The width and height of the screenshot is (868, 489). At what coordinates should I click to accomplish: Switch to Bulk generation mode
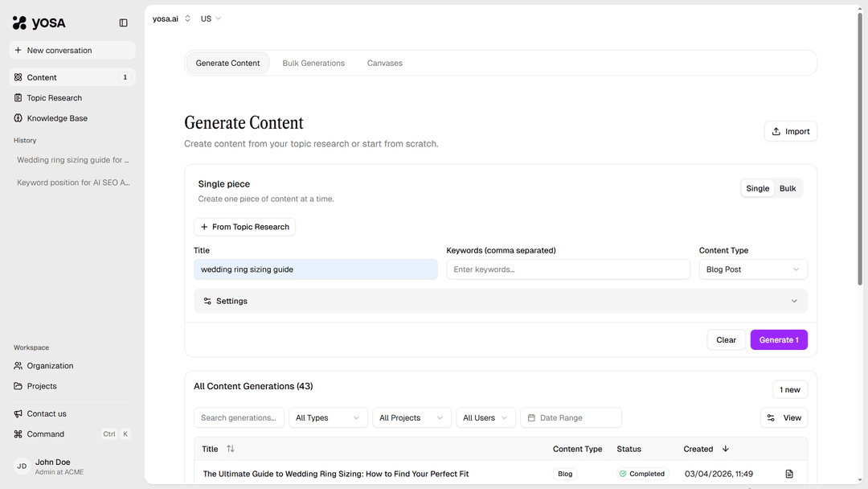788,187
